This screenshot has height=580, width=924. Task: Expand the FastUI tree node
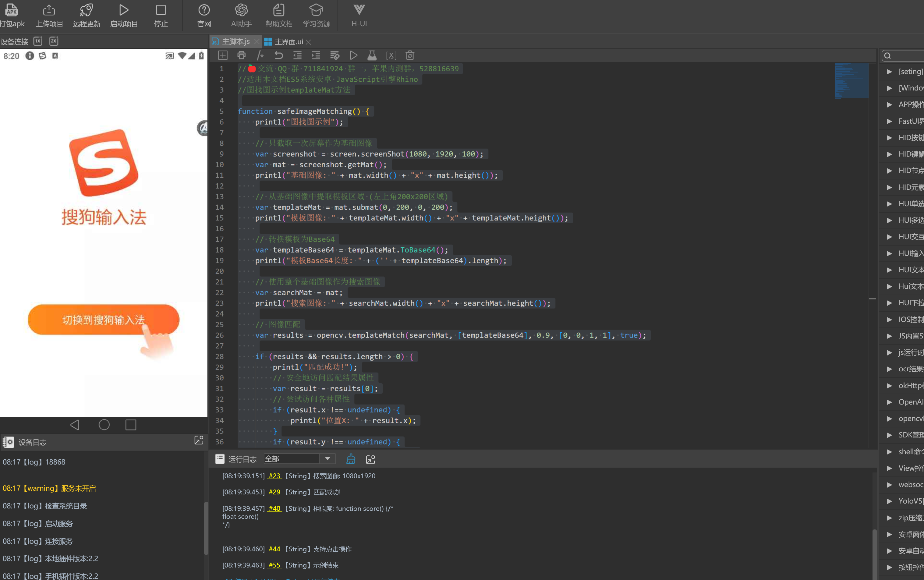coord(890,121)
